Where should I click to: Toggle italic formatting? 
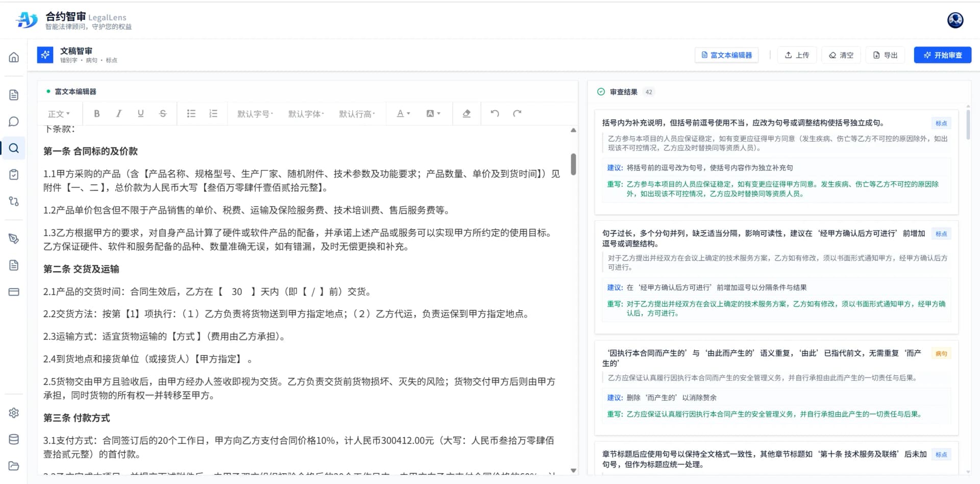[x=118, y=114]
